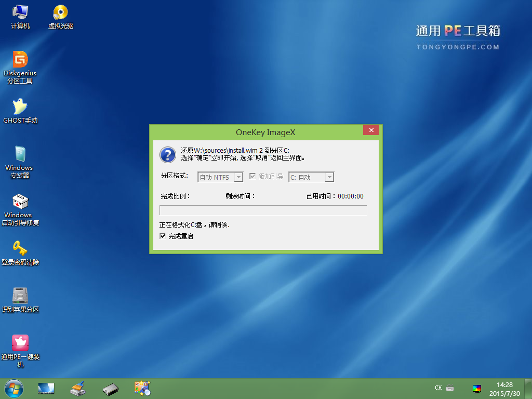532x399 pixels.
Task: Click the OneKey ImageX title bar
Action: 265,132
